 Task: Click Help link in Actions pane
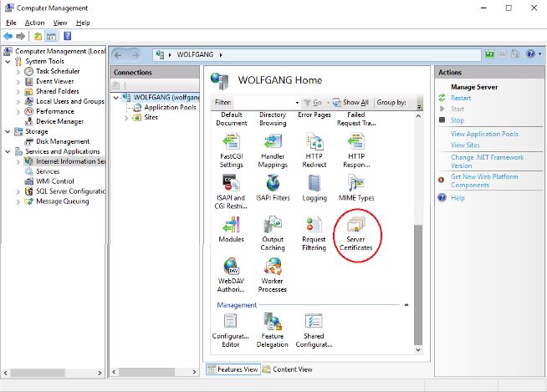(458, 198)
